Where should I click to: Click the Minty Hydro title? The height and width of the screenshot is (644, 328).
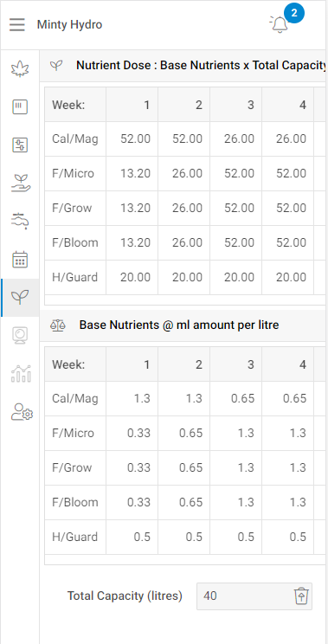pos(69,24)
